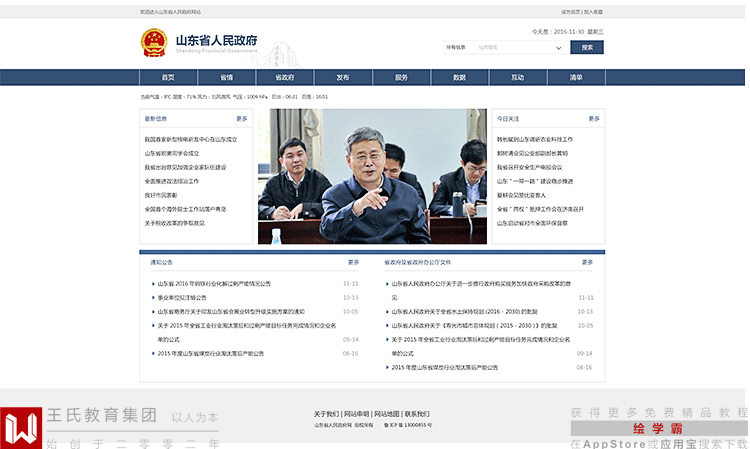This screenshot has height=449, width=750.
Task: Open 联系我们 footer link
Action: click(417, 414)
